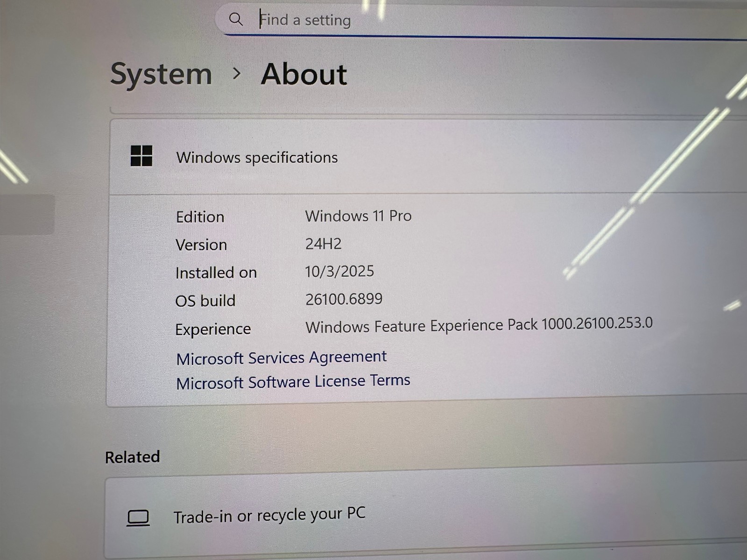The width and height of the screenshot is (747, 560).
Task: Click the Related section heading
Action: coord(133,457)
